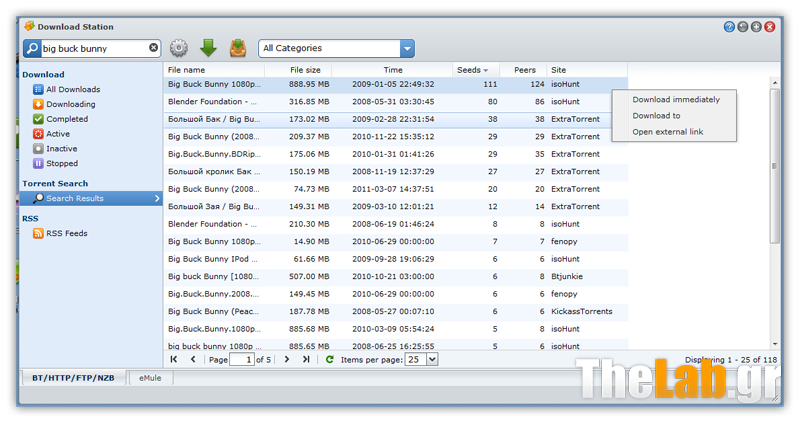Click the green Completed checkmark icon
This screenshot has height=423, width=800.
tap(38, 119)
